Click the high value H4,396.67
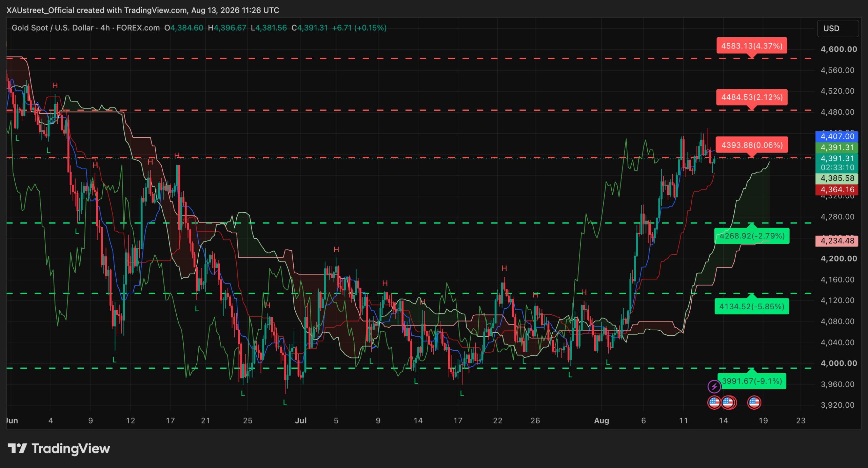The image size is (868, 468). 227,28
